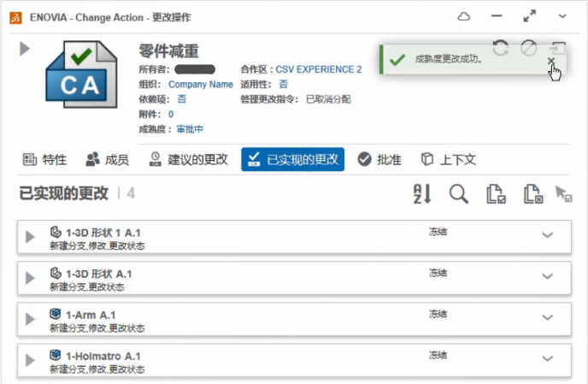Image resolution: width=588 pixels, height=384 pixels.
Task: Maximize the widget with the expand arrows
Action: [x=530, y=16]
